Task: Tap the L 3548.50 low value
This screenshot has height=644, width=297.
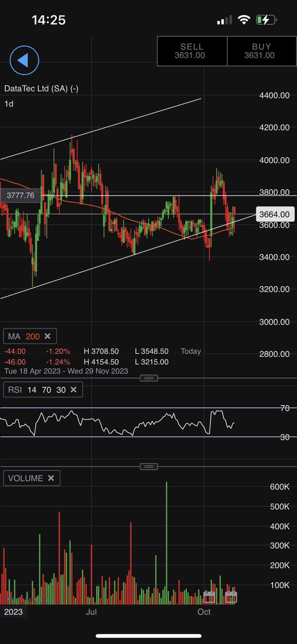Action: click(151, 352)
